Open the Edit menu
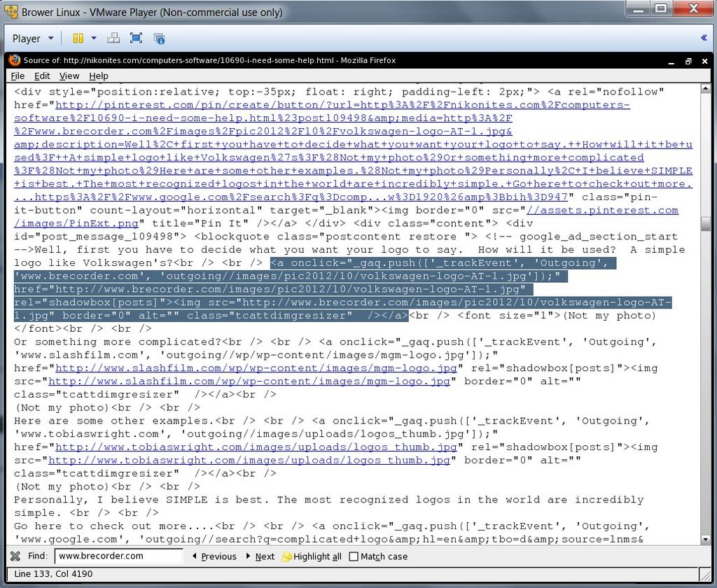 coord(42,76)
